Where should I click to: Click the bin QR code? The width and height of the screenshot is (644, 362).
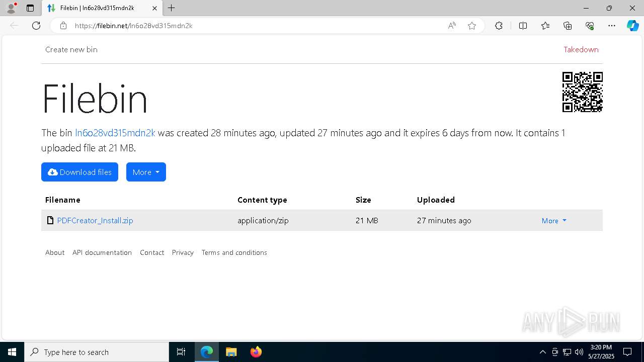(582, 92)
